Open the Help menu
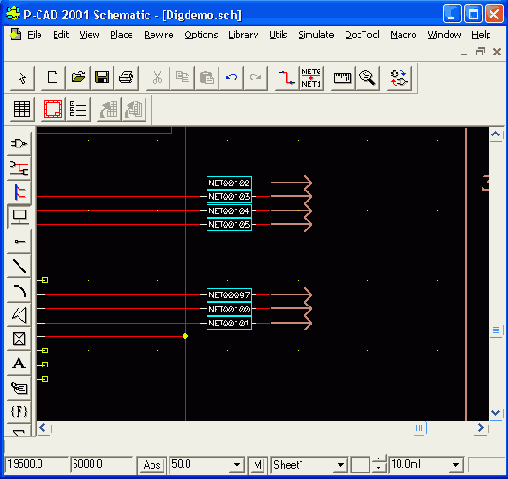Viewport: 508px width, 479px height. pyautogui.click(x=480, y=35)
